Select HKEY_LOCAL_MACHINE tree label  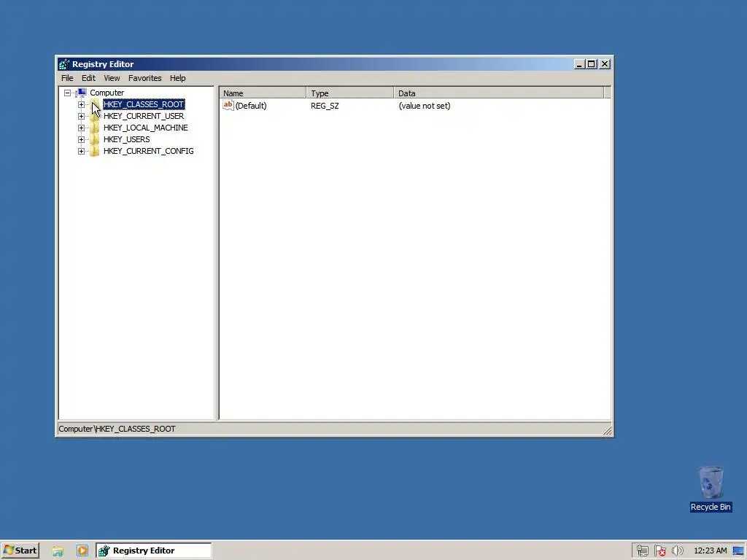click(145, 128)
